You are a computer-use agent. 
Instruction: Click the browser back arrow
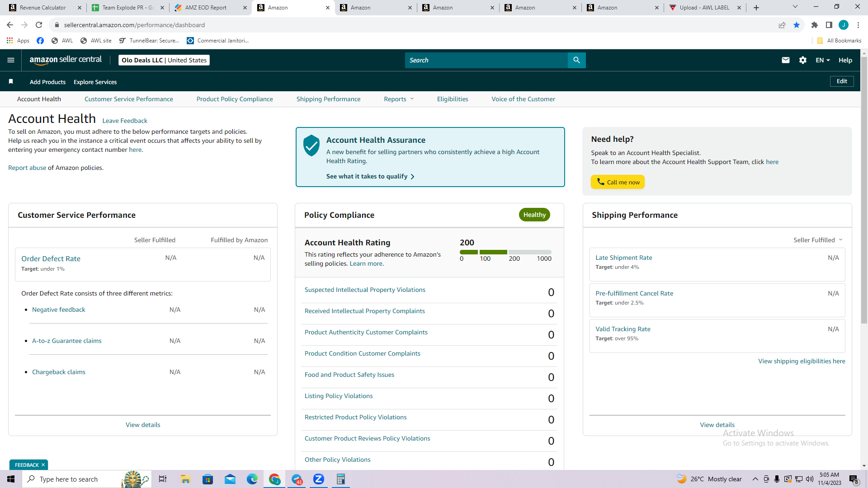coord(10,25)
